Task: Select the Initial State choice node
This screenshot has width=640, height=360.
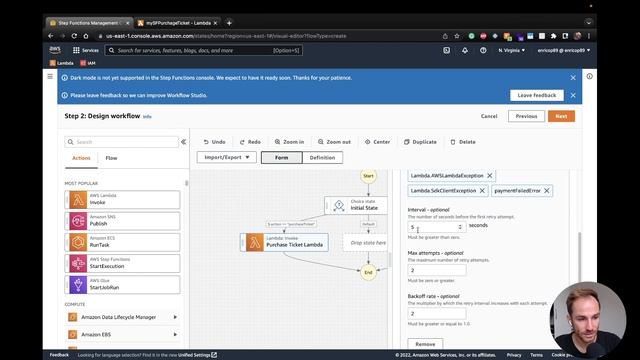Action: click(x=356, y=205)
